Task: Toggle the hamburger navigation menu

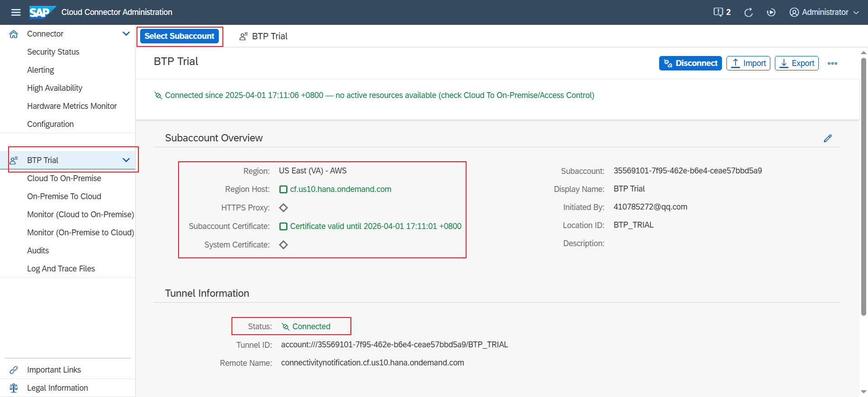Action: [x=16, y=12]
